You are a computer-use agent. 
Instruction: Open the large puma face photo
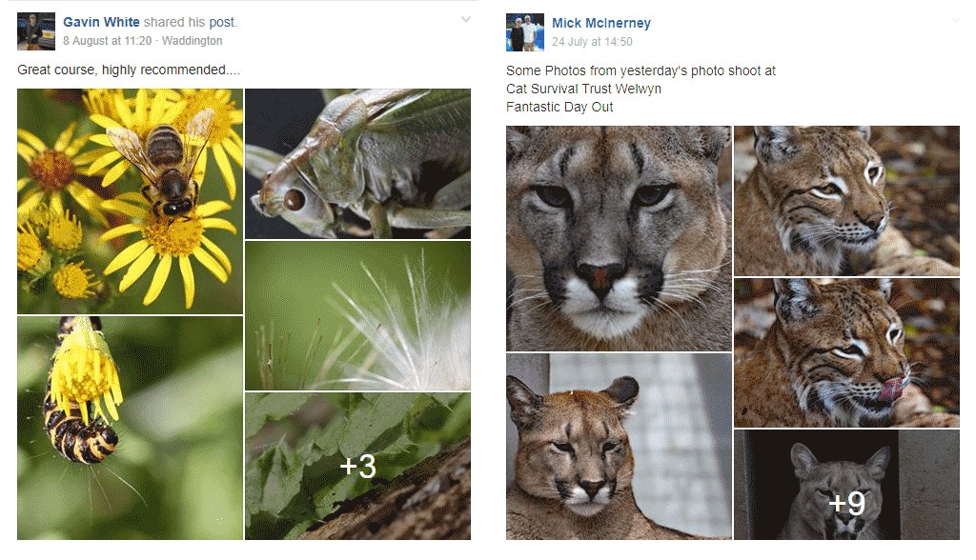pyautogui.click(x=619, y=238)
